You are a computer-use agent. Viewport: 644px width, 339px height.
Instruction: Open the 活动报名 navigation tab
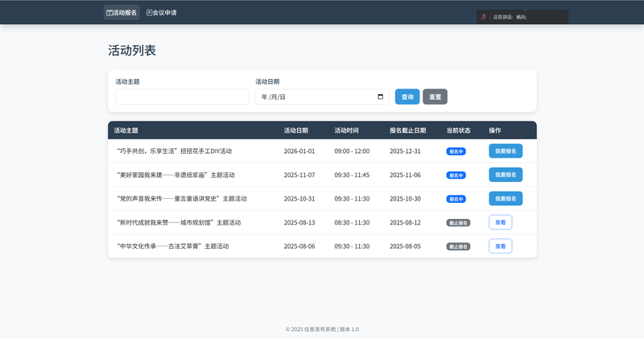pos(122,13)
